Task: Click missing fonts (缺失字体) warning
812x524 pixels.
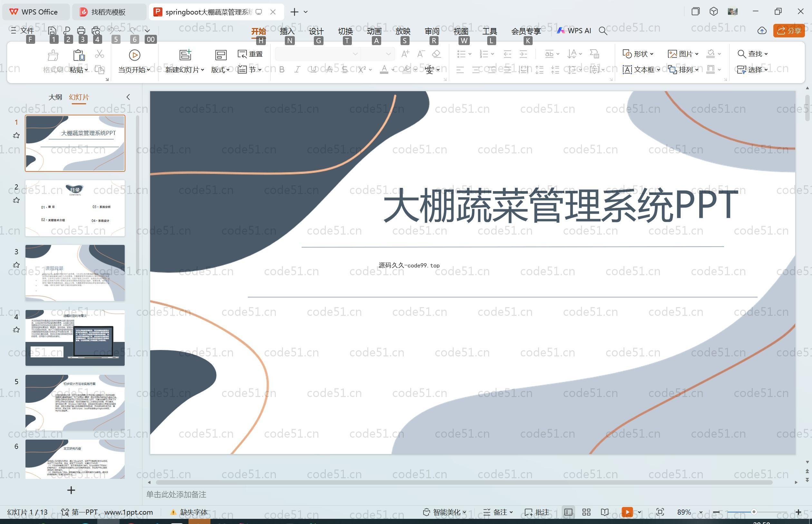Action: coord(189,512)
